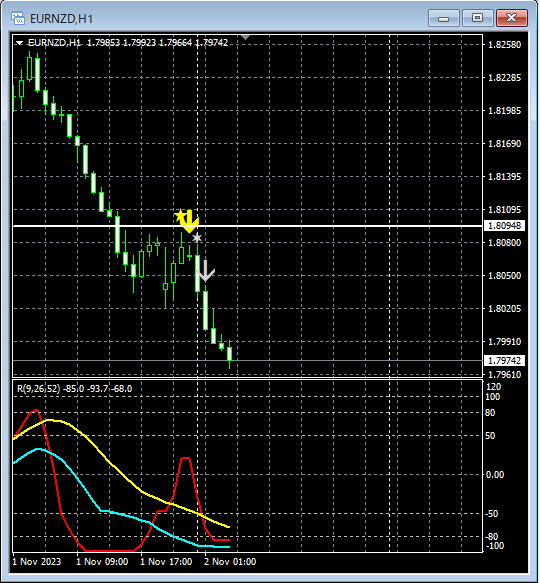Minimize the EURNZD,H1 chart window

coord(444,18)
